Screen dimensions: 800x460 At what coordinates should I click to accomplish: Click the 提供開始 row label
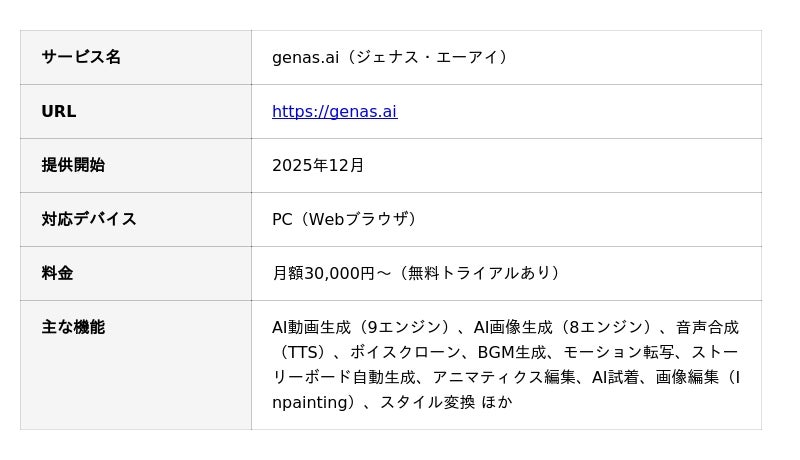pyautogui.click(x=73, y=165)
